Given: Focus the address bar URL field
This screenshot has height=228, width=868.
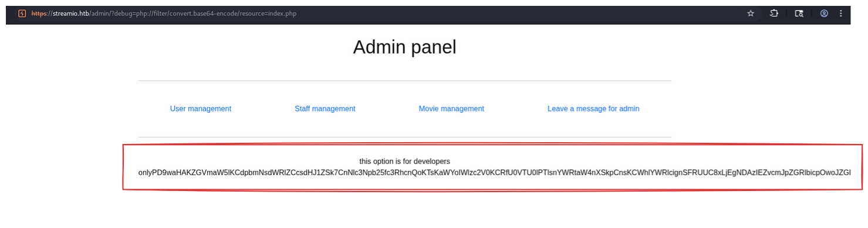Looking at the screenshot, I should [381, 14].
